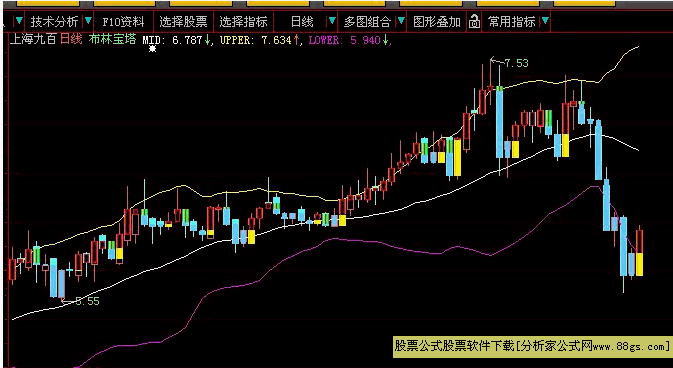Click the leftmost teal dropdown arrow in the toolbar
This screenshot has height=368, width=673.
pos(19,20)
